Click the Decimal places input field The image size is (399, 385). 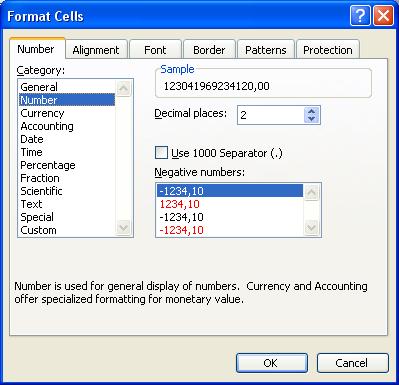[x=271, y=115]
